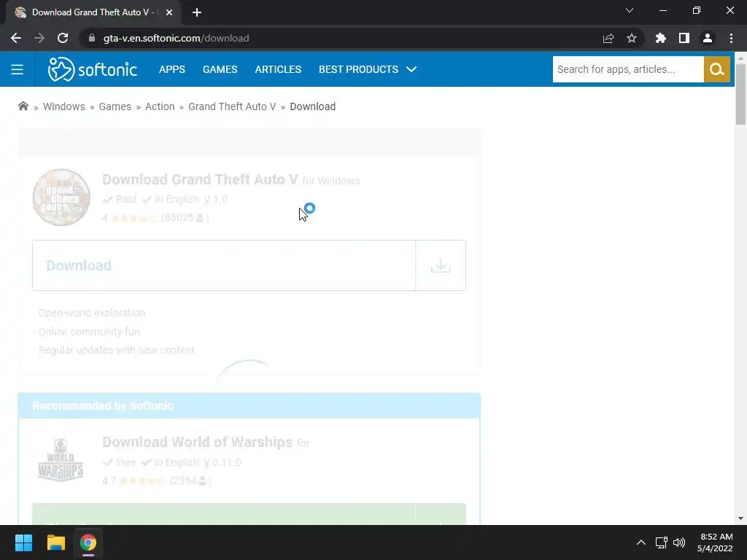Click the orange search magnifier button
The height and width of the screenshot is (560, 747).
[716, 69]
